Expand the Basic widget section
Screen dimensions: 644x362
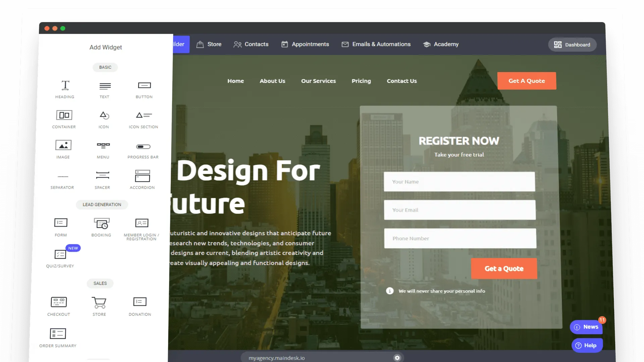105,67
